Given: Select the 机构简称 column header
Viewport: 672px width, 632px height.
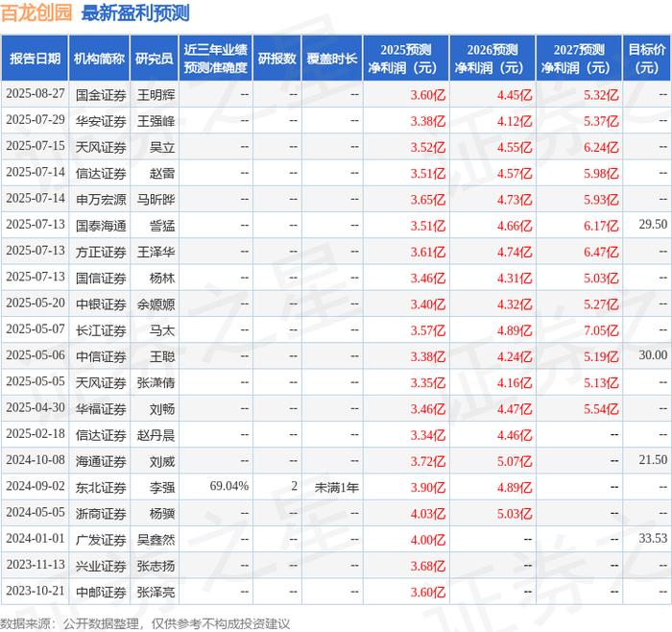Looking at the screenshot, I should pyautogui.click(x=99, y=59).
